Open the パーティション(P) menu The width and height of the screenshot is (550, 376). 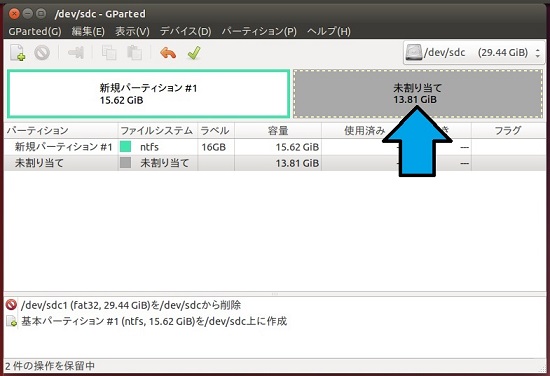click(x=259, y=32)
